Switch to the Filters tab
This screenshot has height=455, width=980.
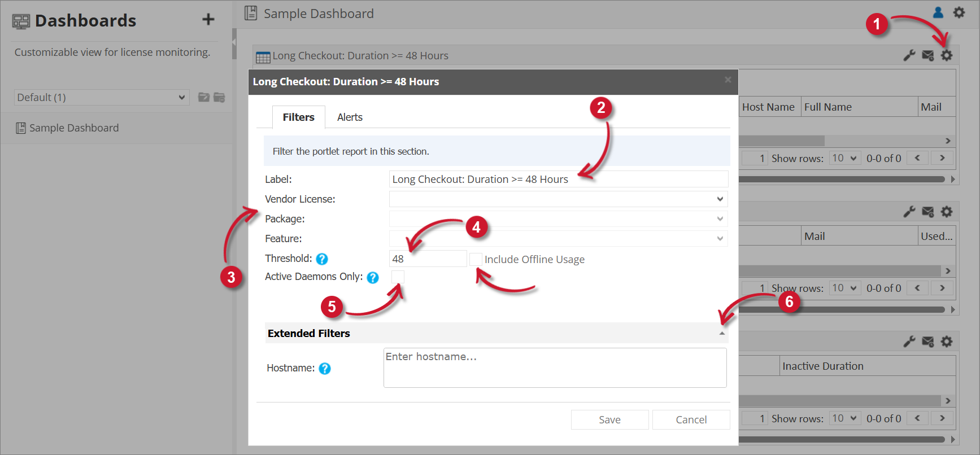[x=299, y=117]
